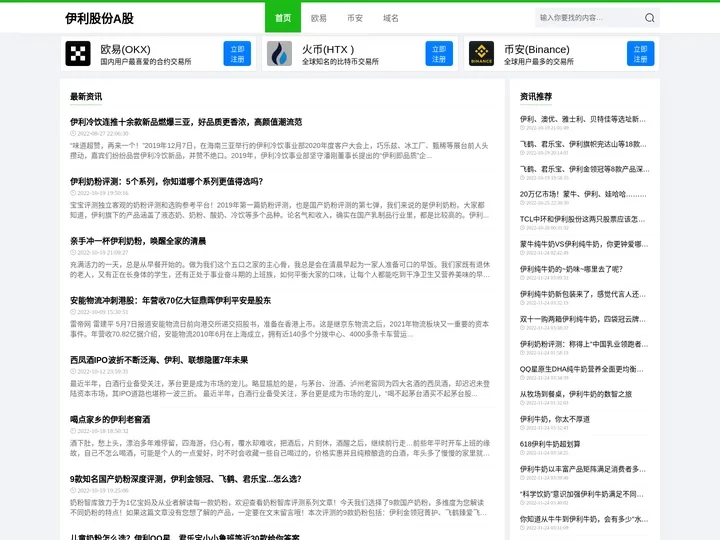Screen dimensions: 720x540
Task: Open the 币安 navigation tab
Action: pos(355,18)
